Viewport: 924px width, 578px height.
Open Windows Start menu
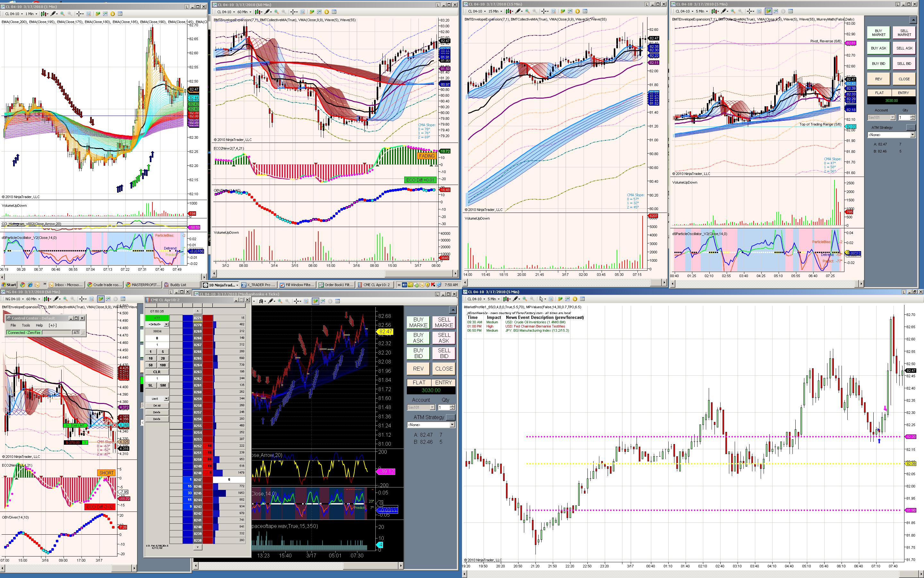(9, 285)
